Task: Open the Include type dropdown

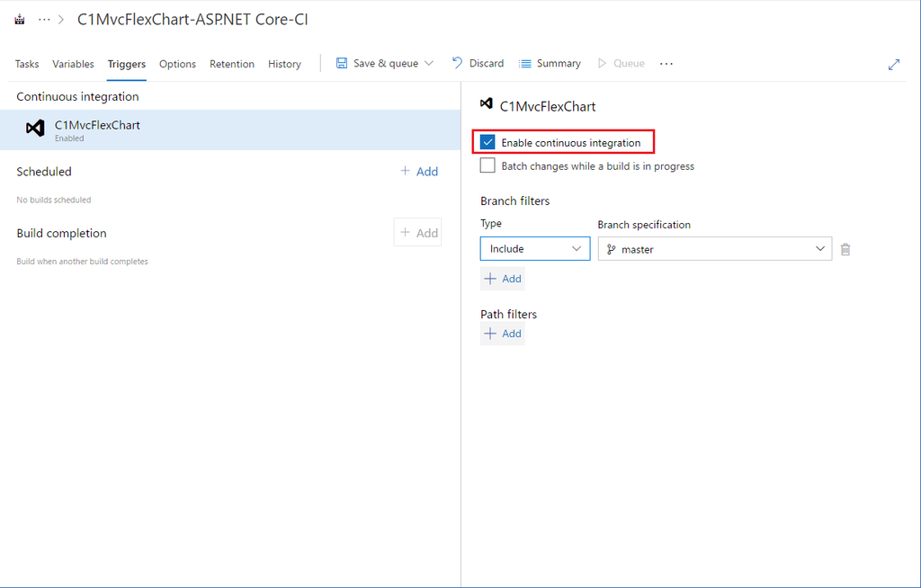Action: (x=535, y=248)
